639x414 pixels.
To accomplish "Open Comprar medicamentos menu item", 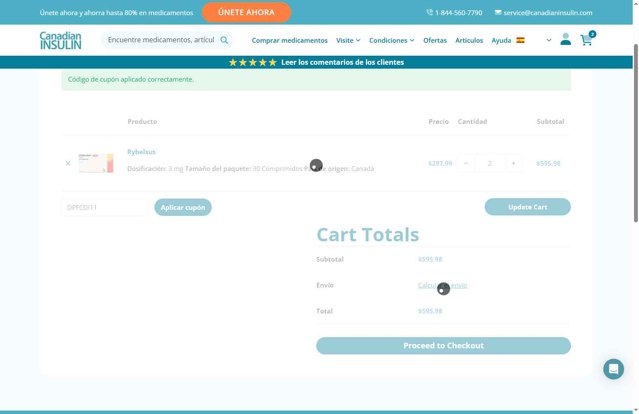I will (x=289, y=40).
